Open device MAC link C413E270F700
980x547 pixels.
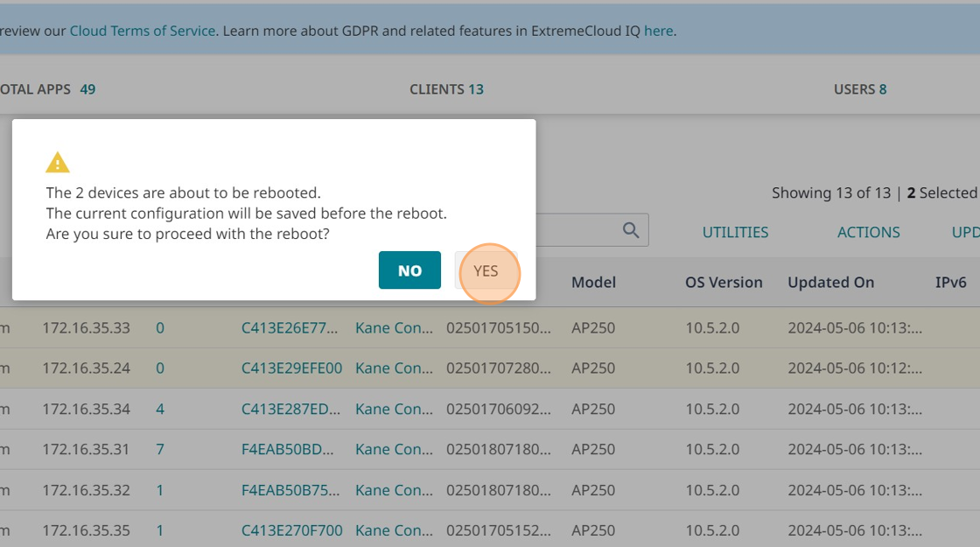click(x=292, y=530)
